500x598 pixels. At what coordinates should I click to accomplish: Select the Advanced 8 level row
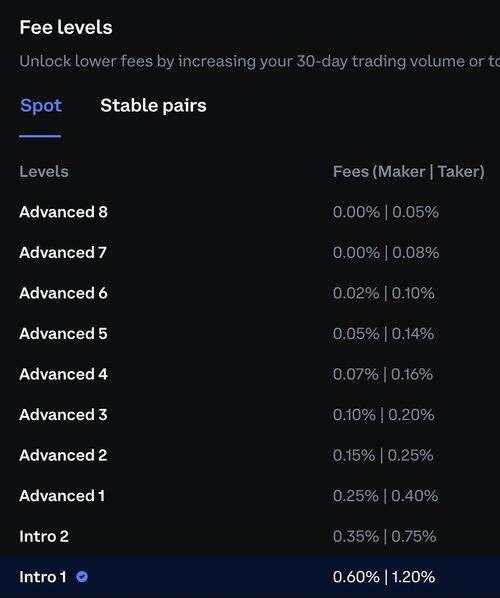[x=250, y=212]
